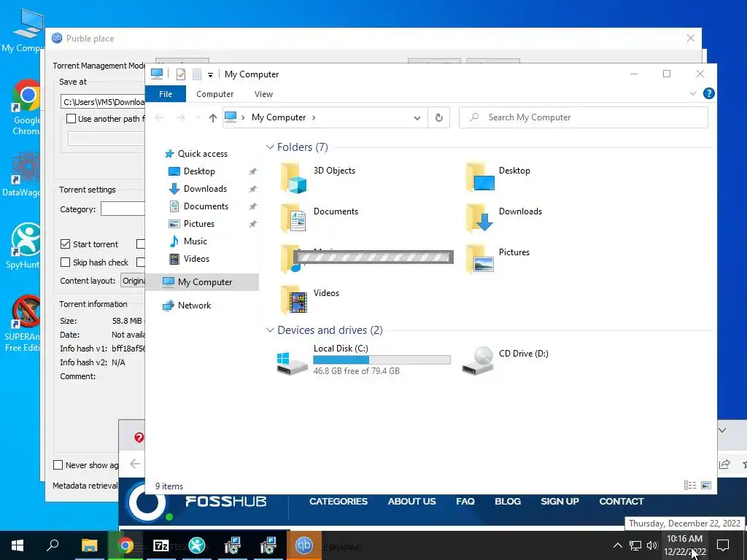Toggle Skip hash check checkbox

pyautogui.click(x=65, y=262)
